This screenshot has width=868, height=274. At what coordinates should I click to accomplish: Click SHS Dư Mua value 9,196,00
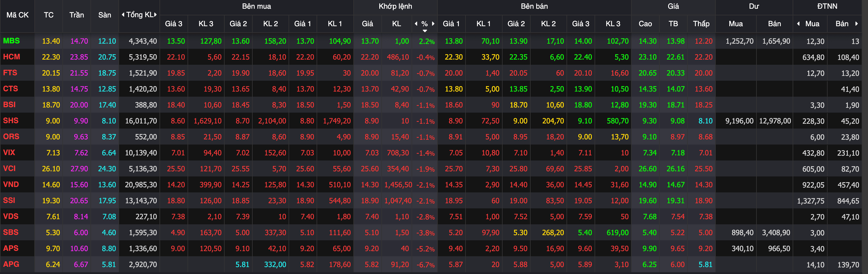click(739, 121)
